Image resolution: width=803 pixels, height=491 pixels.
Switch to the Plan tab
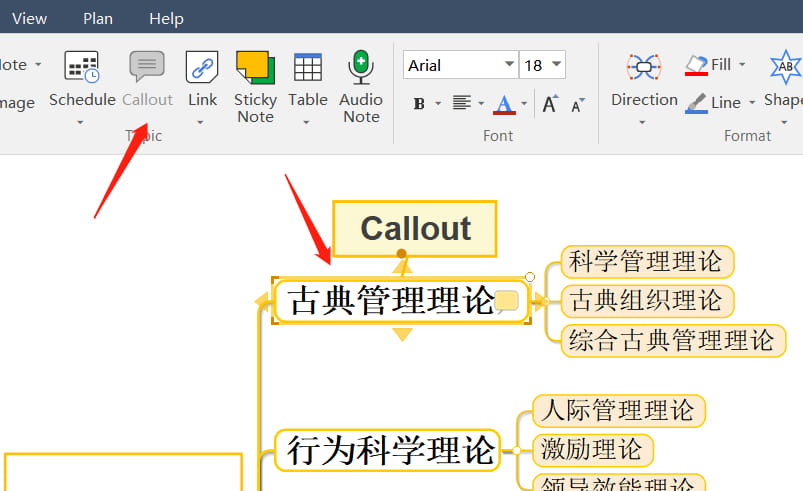pos(98,18)
